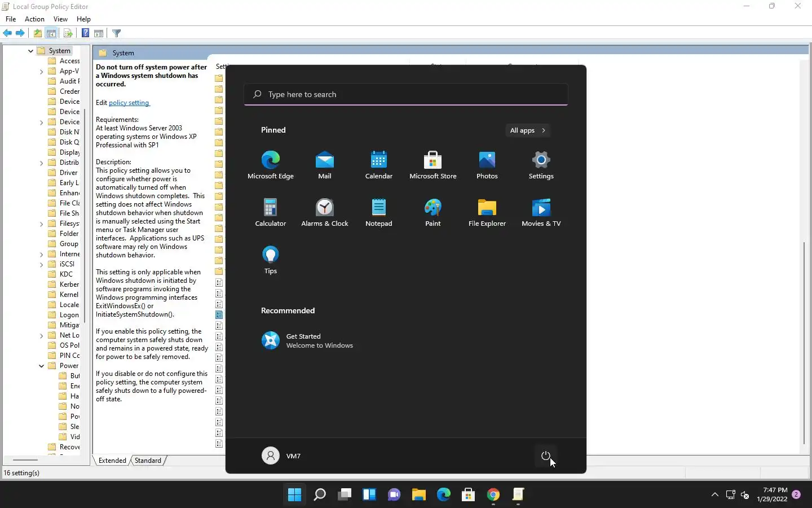Click the 'policy setting' edit link

coord(129,103)
